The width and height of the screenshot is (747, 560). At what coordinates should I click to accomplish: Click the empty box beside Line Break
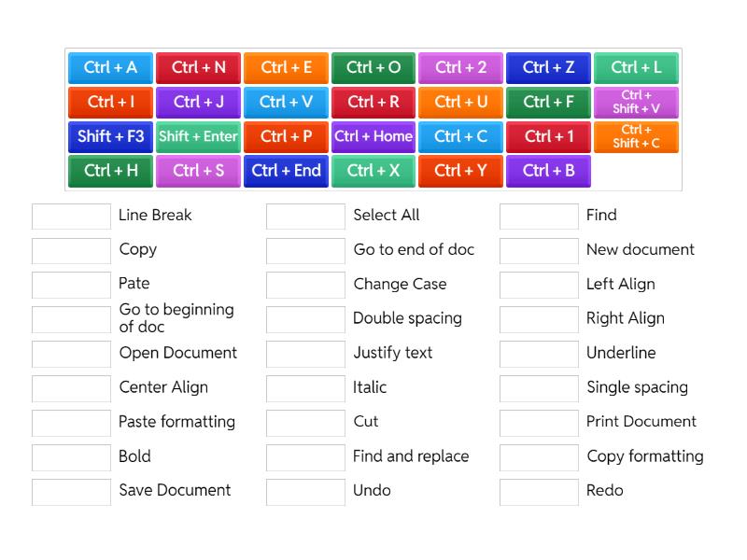click(x=71, y=217)
